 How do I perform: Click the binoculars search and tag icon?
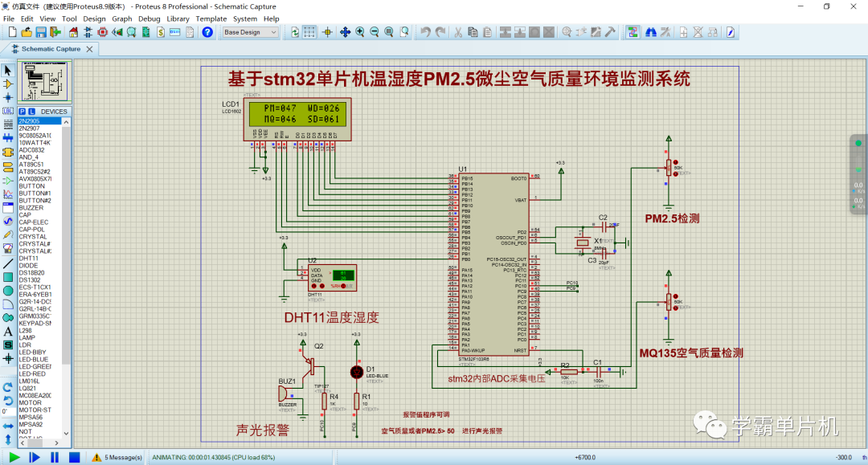pos(651,33)
